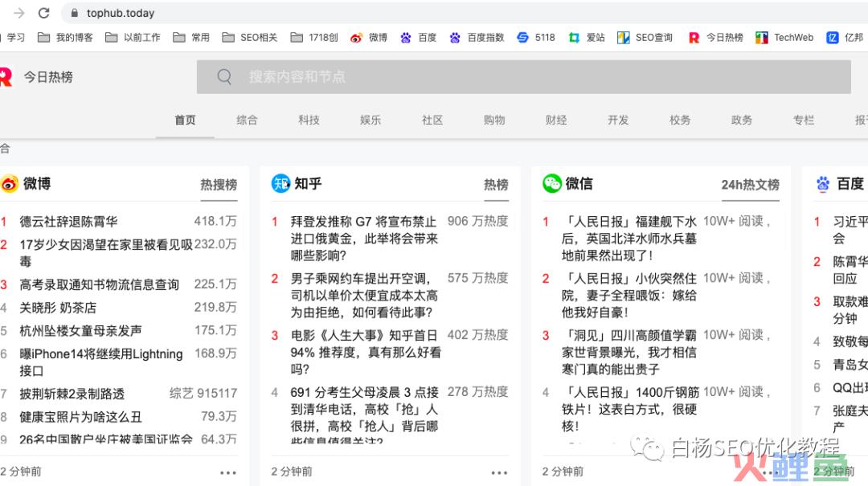Switch to the 科技 tab
Viewport: 868px width, 486px height.
pos(309,120)
